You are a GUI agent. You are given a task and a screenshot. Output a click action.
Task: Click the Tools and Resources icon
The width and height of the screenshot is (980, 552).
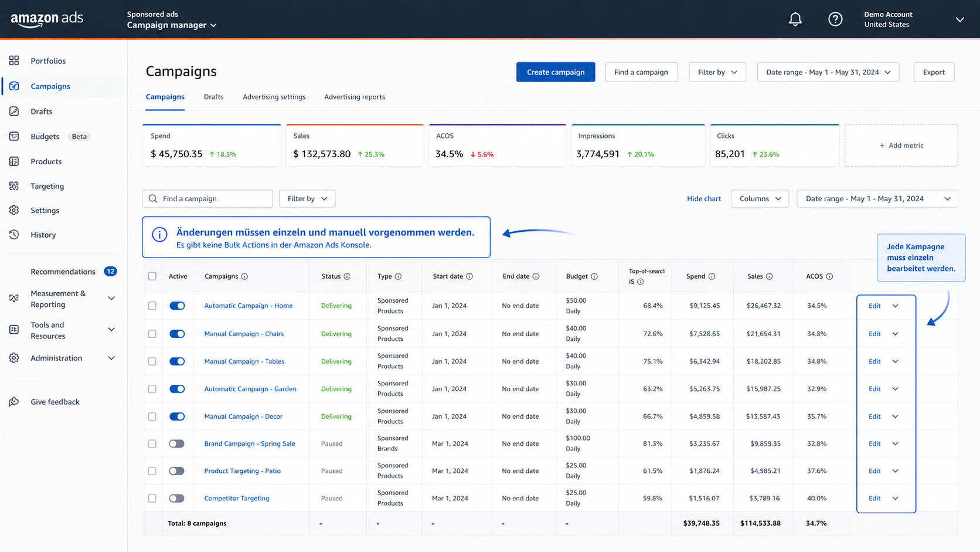click(14, 330)
